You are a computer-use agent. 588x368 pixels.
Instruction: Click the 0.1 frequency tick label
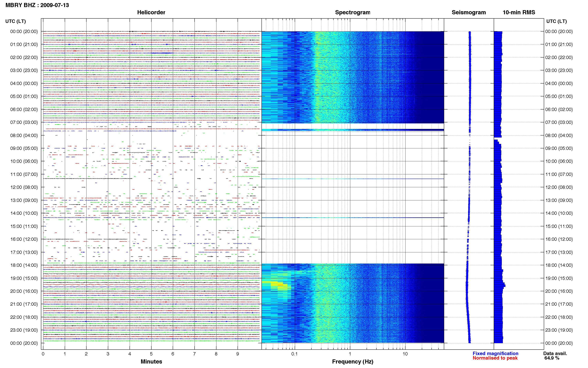(x=295, y=354)
